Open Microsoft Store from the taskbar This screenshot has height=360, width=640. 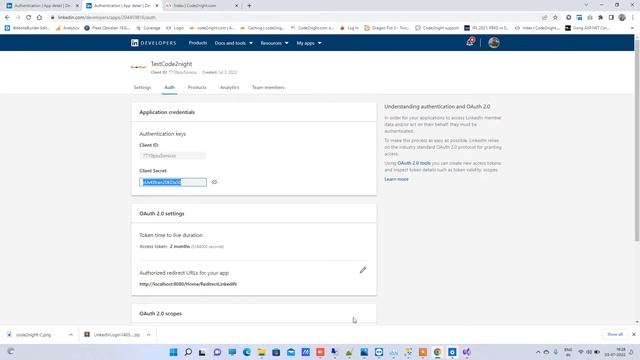[x=276, y=352]
